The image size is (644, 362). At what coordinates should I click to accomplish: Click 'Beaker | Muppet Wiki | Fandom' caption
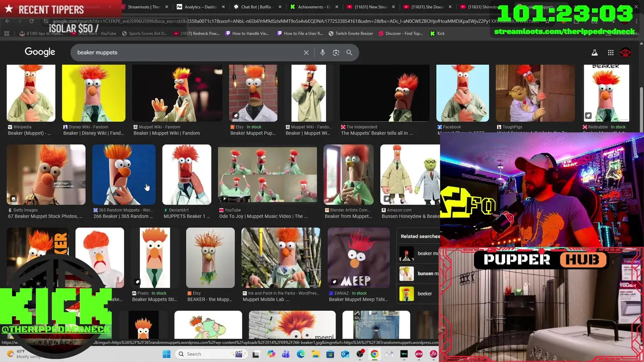click(x=167, y=133)
